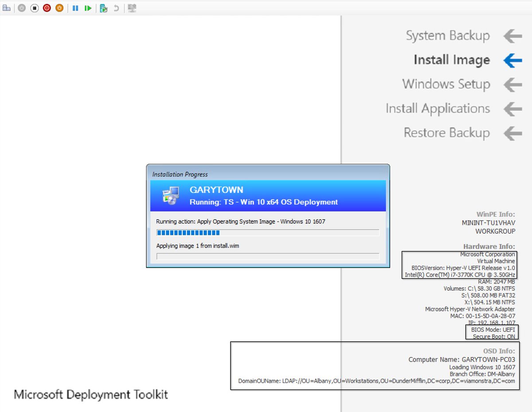
Task: Click the Apply Operating System Image progress bar
Action: pos(268,233)
